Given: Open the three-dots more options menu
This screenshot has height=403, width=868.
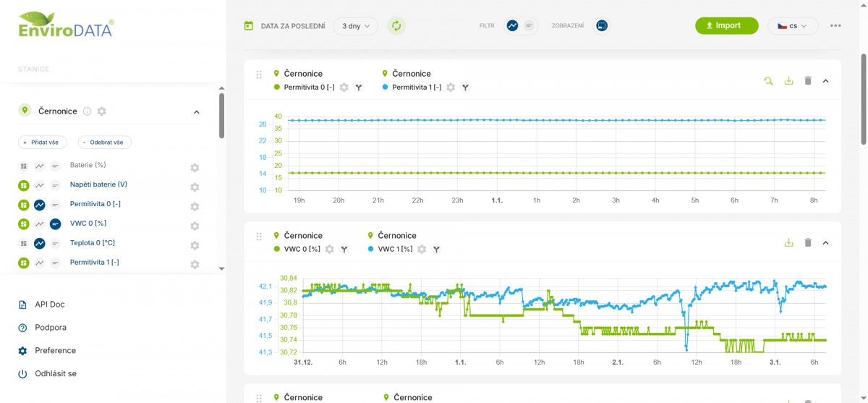Looking at the screenshot, I should point(835,26).
